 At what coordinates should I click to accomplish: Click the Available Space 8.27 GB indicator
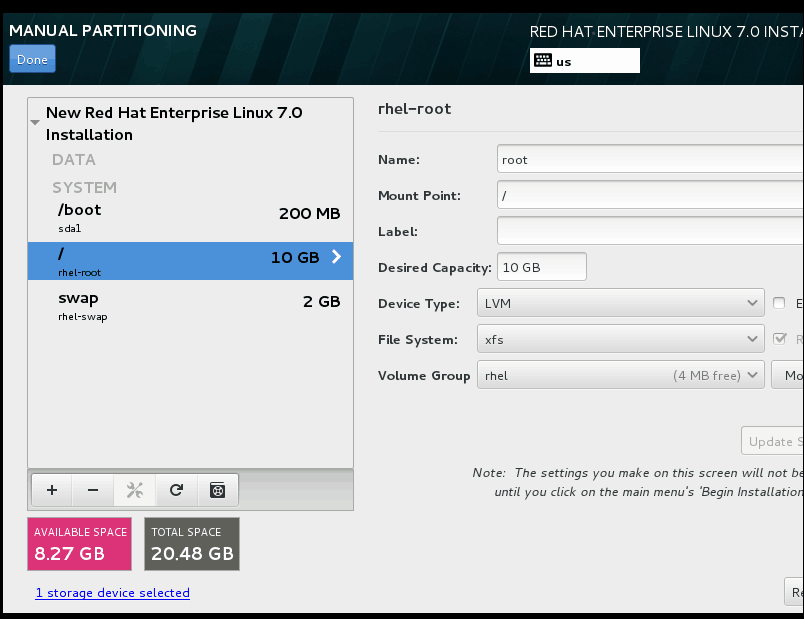point(81,544)
